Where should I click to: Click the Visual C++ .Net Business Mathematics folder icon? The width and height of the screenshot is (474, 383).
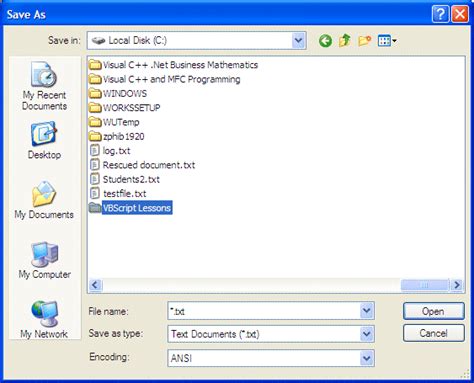(x=95, y=65)
